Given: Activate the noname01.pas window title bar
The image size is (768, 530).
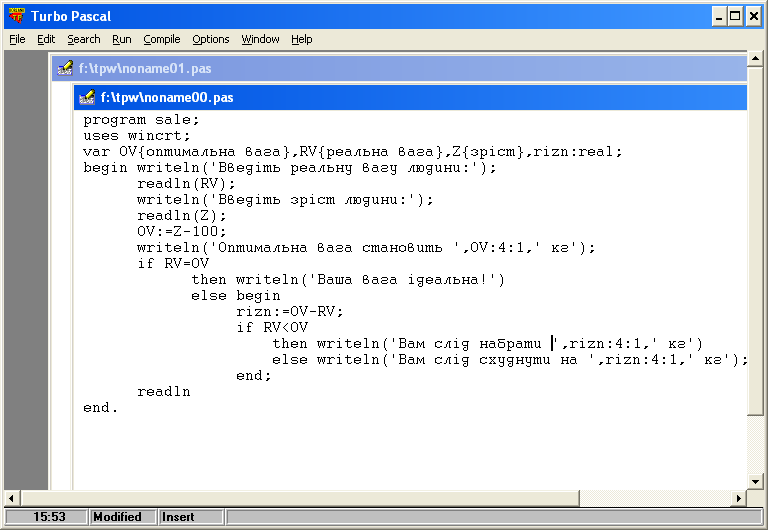Looking at the screenshot, I should pyautogui.click(x=400, y=68).
